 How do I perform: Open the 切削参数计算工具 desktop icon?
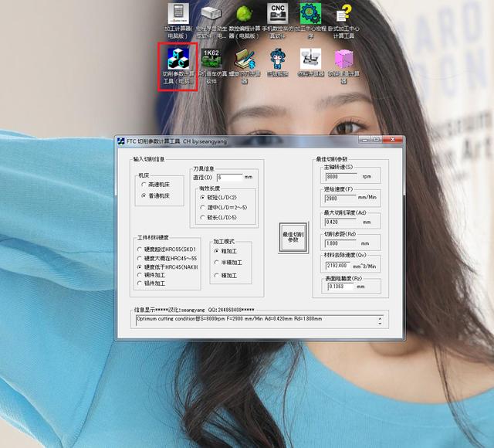point(178,60)
